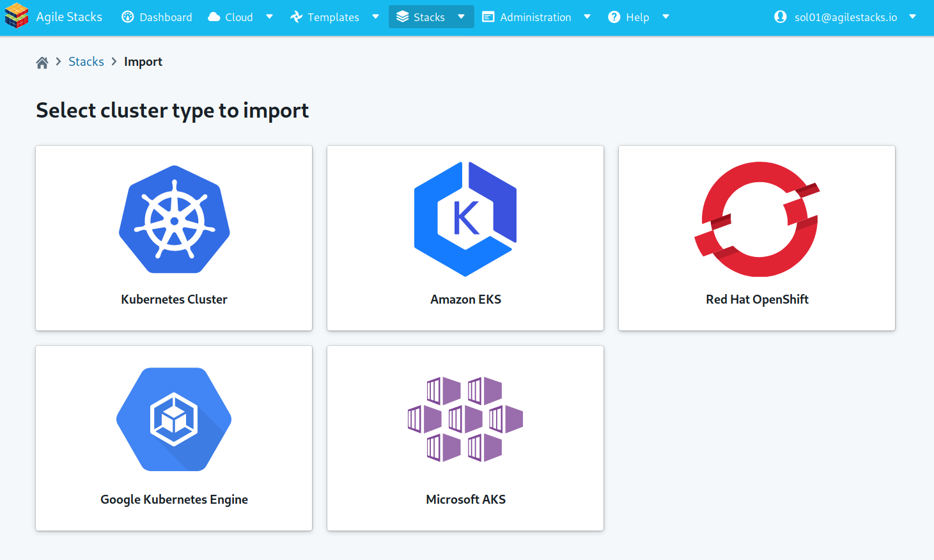Open the user account dropdown arrow
Viewport: 934px width, 560px height.
click(912, 17)
